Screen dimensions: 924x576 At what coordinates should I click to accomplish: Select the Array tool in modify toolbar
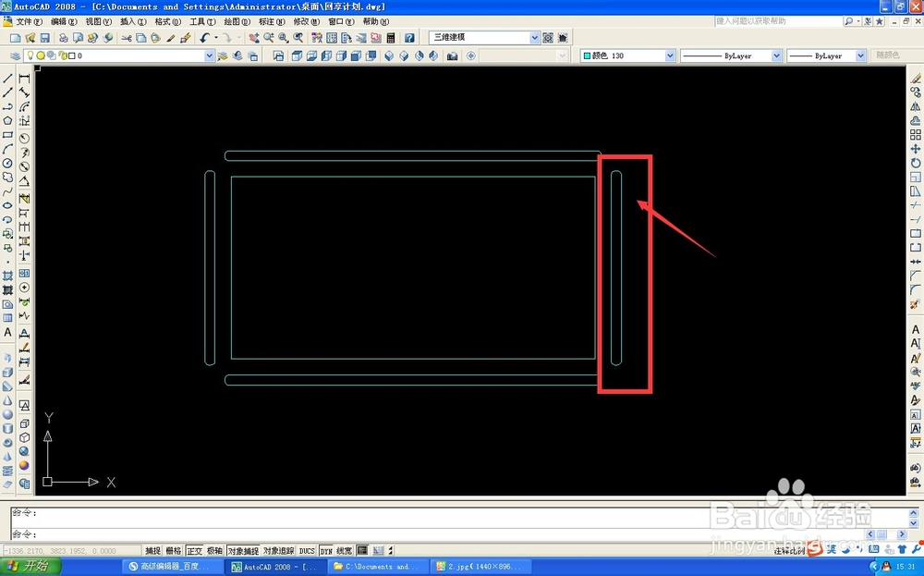tap(915, 135)
